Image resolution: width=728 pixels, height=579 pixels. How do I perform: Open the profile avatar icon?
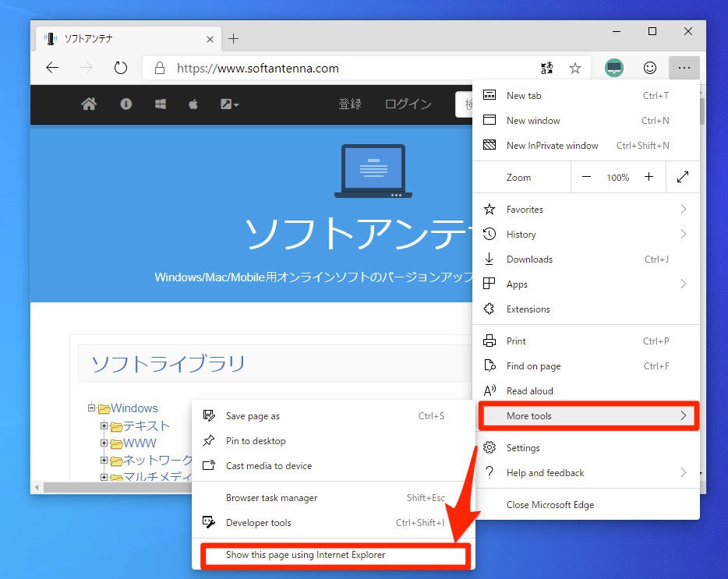[x=614, y=68]
